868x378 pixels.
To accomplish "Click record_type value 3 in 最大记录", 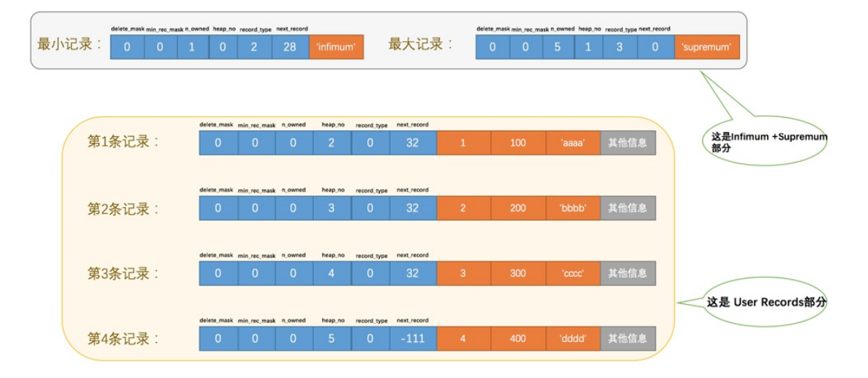I will pyautogui.click(x=619, y=47).
